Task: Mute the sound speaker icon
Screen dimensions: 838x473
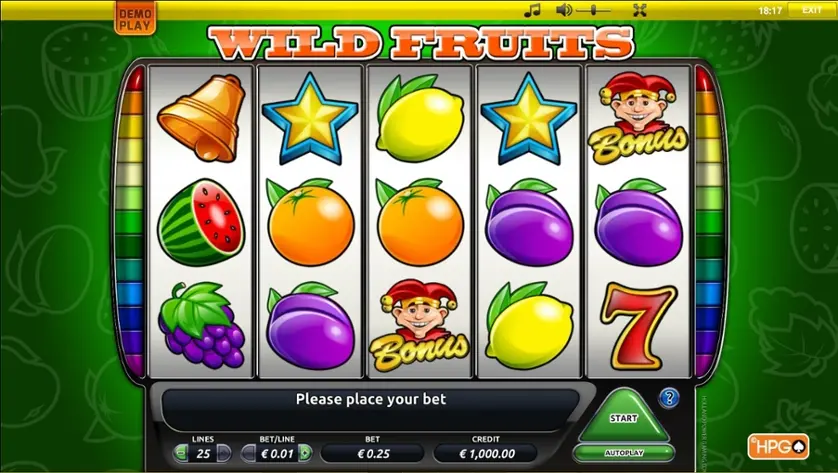Action: coord(564,10)
